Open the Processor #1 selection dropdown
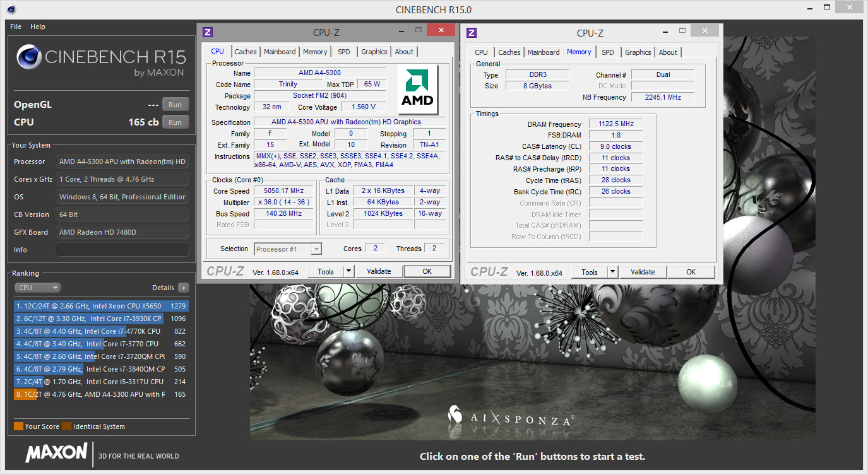Image resolution: width=868 pixels, height=475 pixels. (288, 249)
